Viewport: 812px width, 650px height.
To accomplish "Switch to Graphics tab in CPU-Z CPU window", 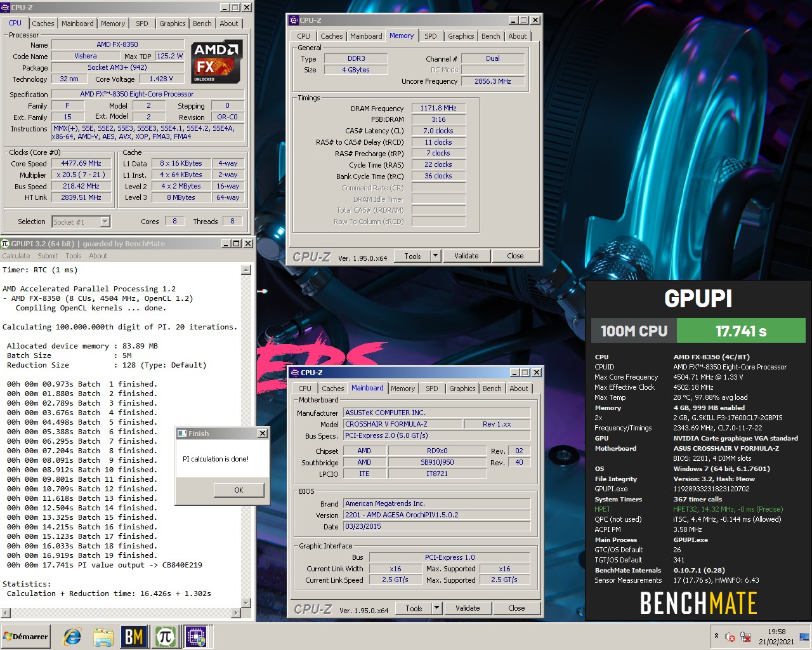I will pyautogui.click(x=173, y=23).
